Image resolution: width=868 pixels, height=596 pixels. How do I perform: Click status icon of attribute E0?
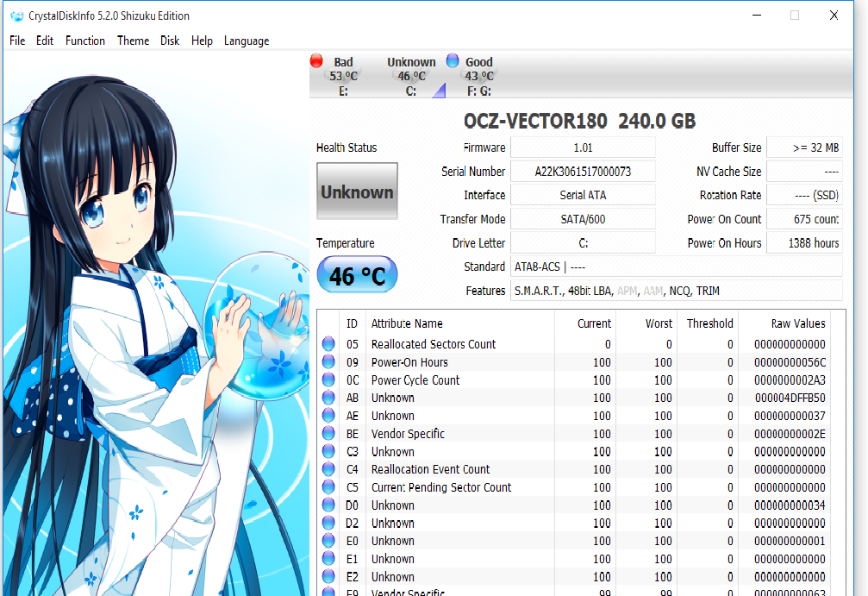pyautogui.click(x=328, y=541)
